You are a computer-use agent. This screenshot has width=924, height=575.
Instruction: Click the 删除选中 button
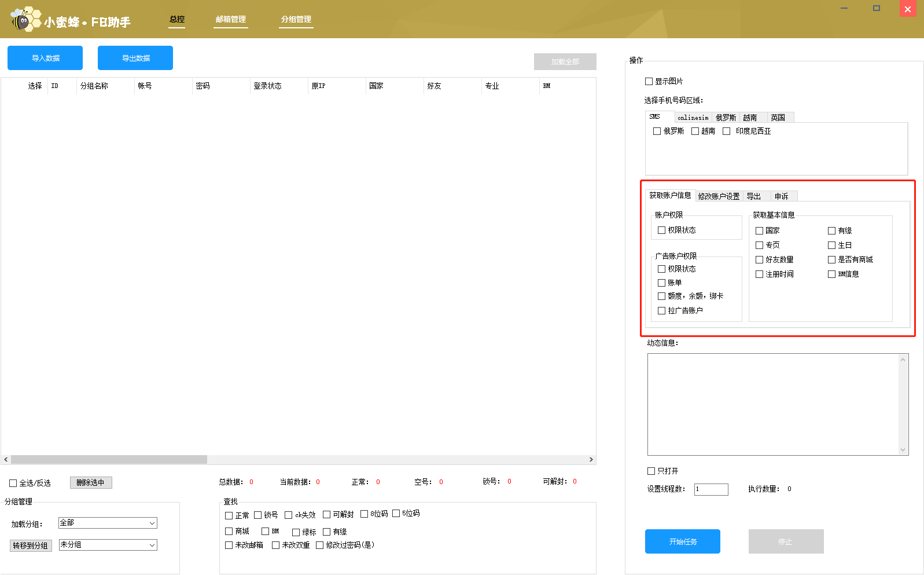[91, 482]
